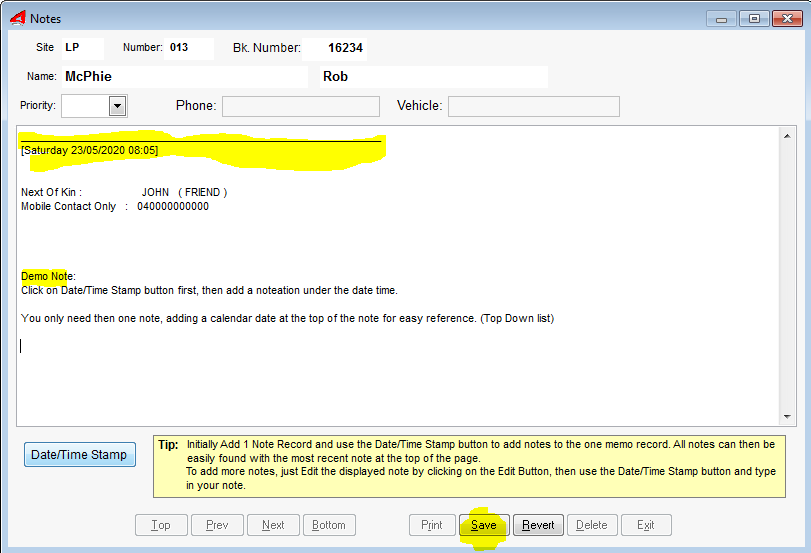Screen dimensions: 811x553
Task: Click the surname field showing McPhie
Action: pos(185,77)
